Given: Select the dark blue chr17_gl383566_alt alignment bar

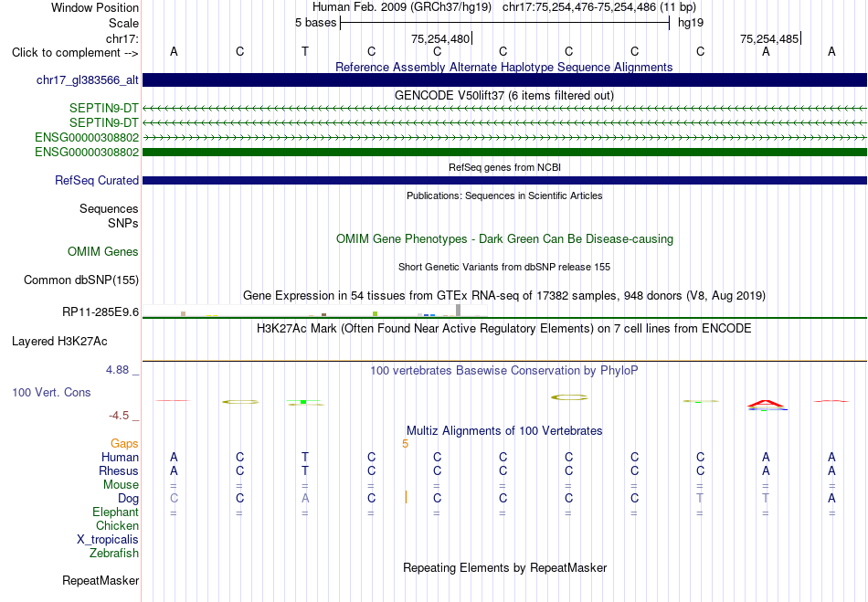Looking at the screenshot, I should 504,79.
